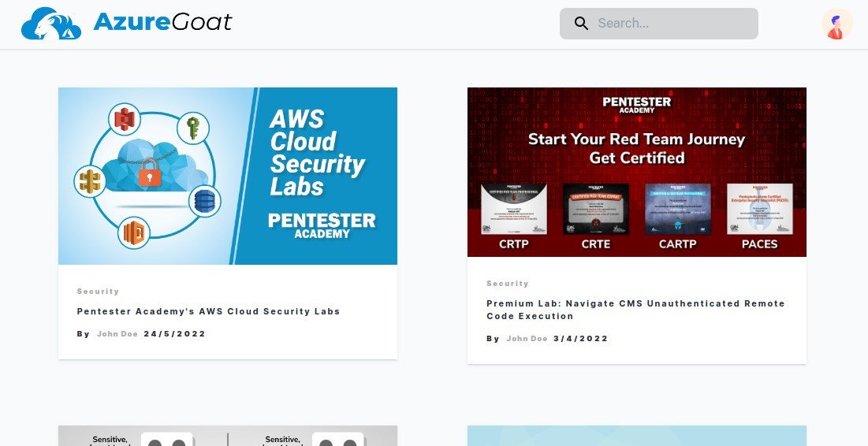Click the blue database icon in AWS banner
The height and width of the screenshot is (446, 868).
pyautogui.click(x=204, y=202)
